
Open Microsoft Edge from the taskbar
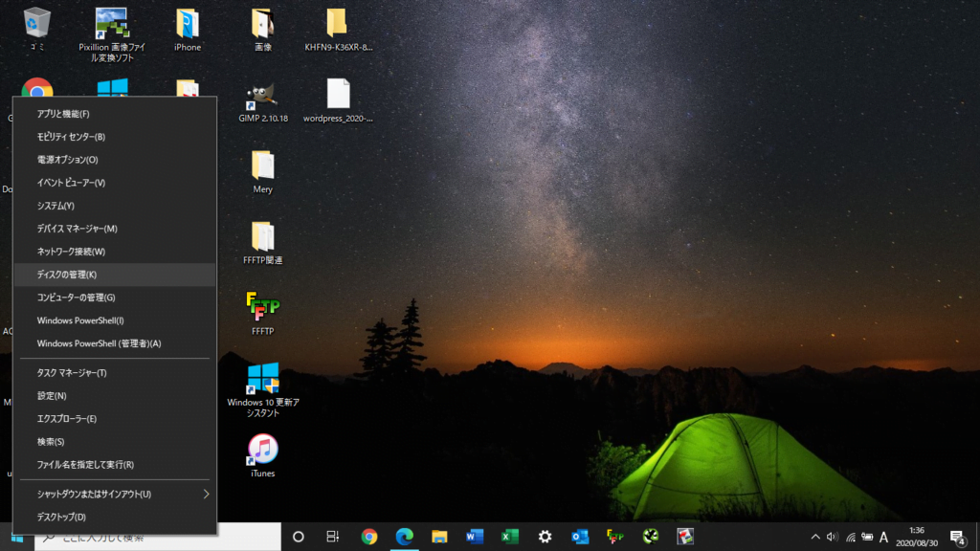[x=405, y=537]
